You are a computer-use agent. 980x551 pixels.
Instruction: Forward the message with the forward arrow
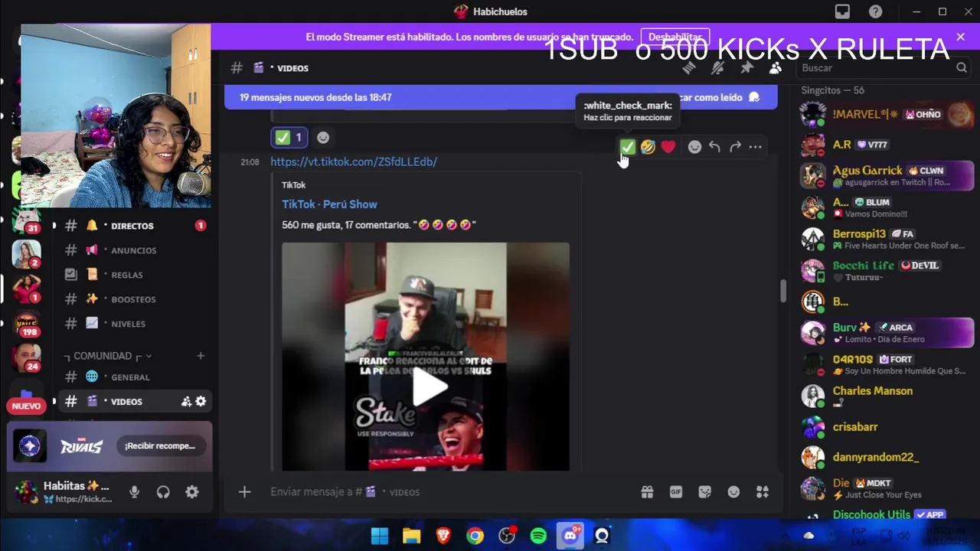[x=735, y=147]
